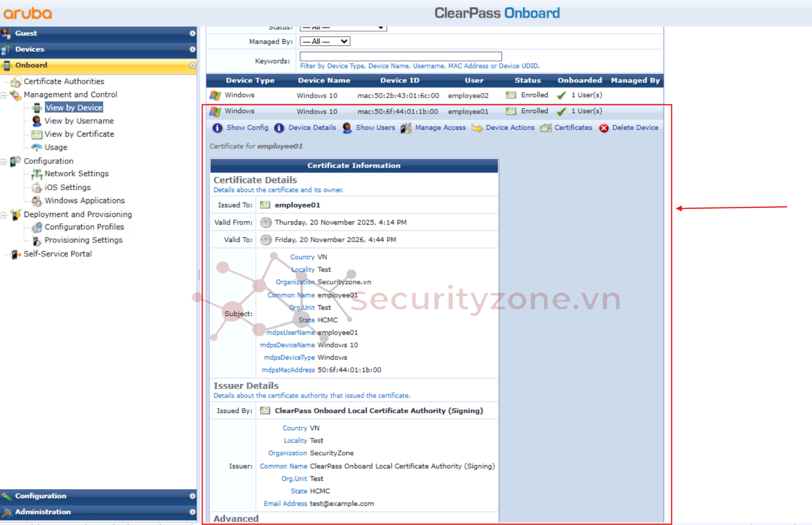Switch to the Devices panel
812x525 pixels.
[30, 49]
